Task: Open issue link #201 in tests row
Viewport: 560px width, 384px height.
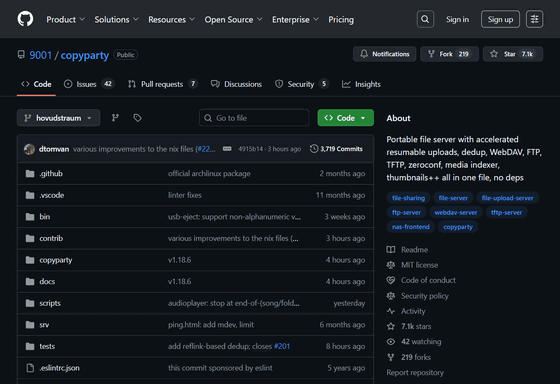Action: coord(282,346)
